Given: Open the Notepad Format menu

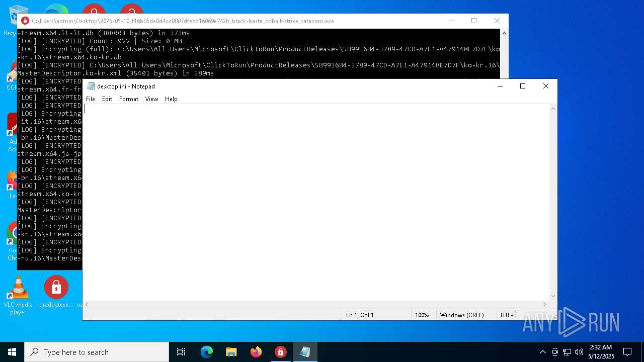Looking at the screenshot, I should [129, 99].
